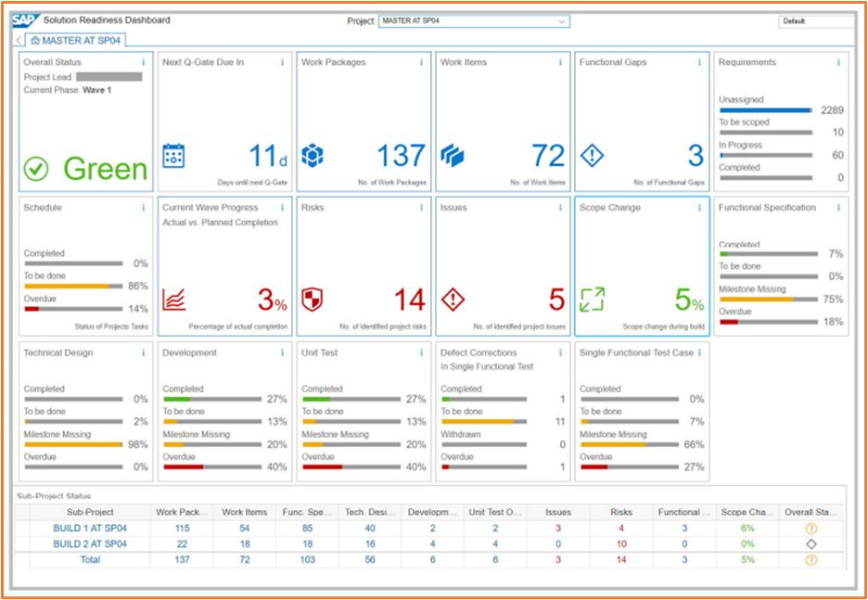The image size is (868, 600).
Task: Click the calendar icon for Q-Gate
Action: [x=173, y=156]
